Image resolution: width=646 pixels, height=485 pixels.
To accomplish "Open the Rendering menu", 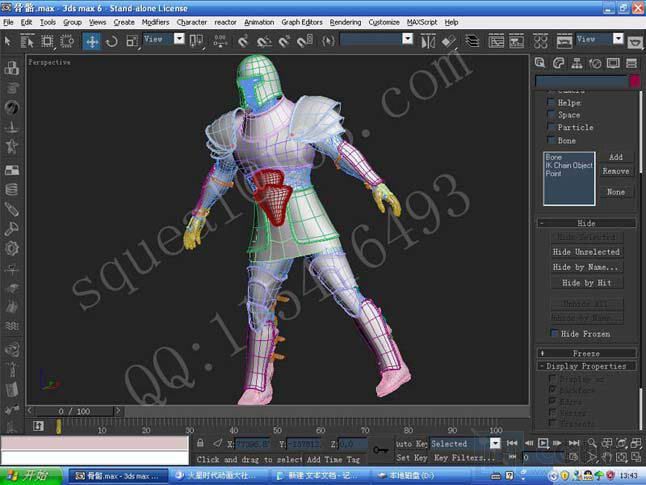I will tap(345, 22).
